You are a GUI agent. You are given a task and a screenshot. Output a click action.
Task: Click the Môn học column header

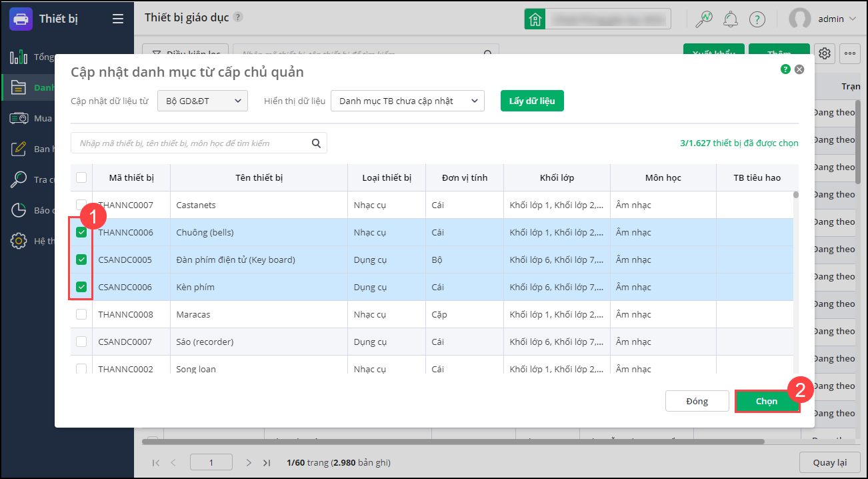pos(663,177)
